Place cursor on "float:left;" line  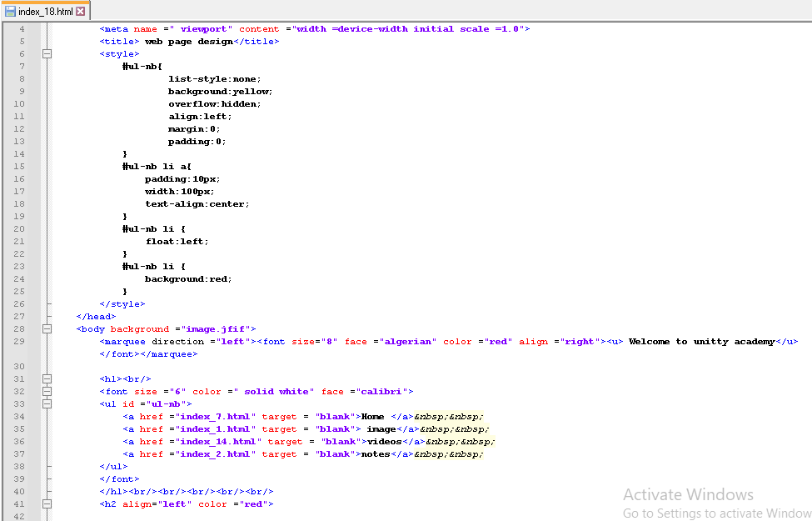pyautogui.click(x=177, y=241)
